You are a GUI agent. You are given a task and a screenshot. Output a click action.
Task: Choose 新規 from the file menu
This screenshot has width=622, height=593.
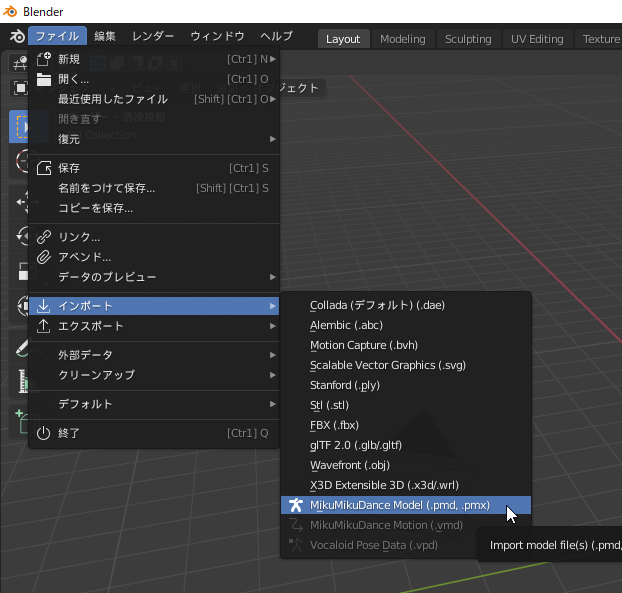click(x=154, y=59)
